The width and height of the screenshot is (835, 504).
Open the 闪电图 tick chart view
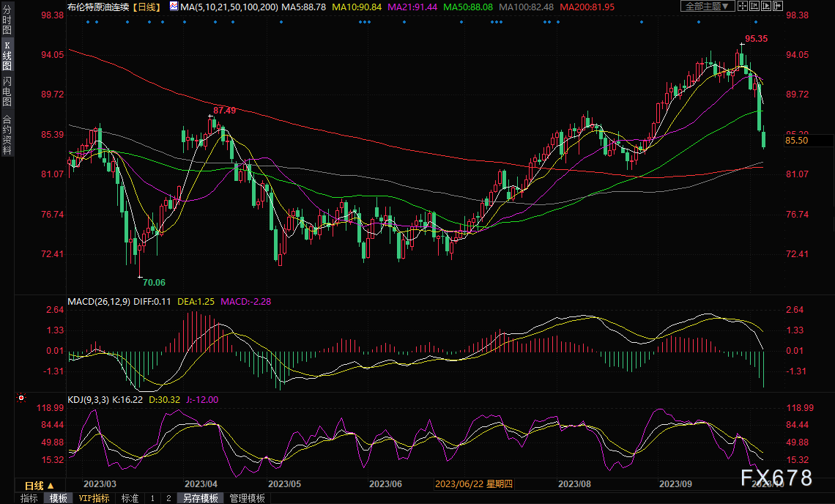tap(7, 91)
